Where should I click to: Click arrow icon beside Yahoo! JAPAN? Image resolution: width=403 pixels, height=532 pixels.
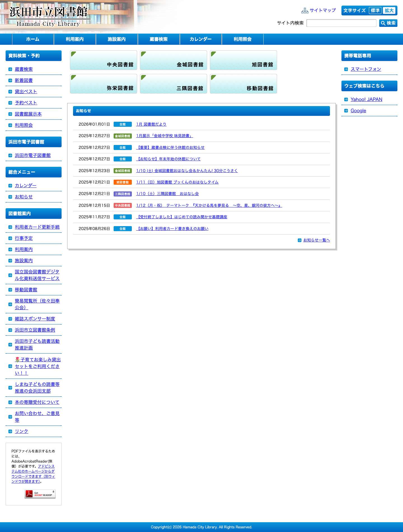346,99
